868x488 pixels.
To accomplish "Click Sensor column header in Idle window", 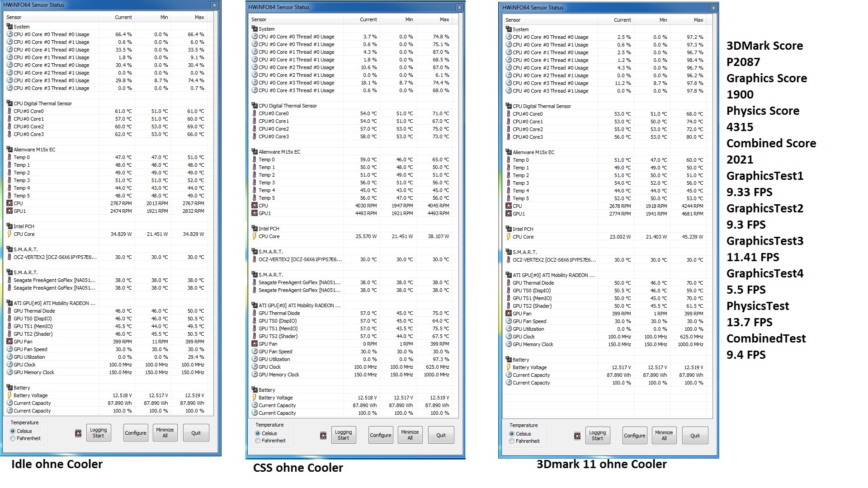I will tap(51, 17).
